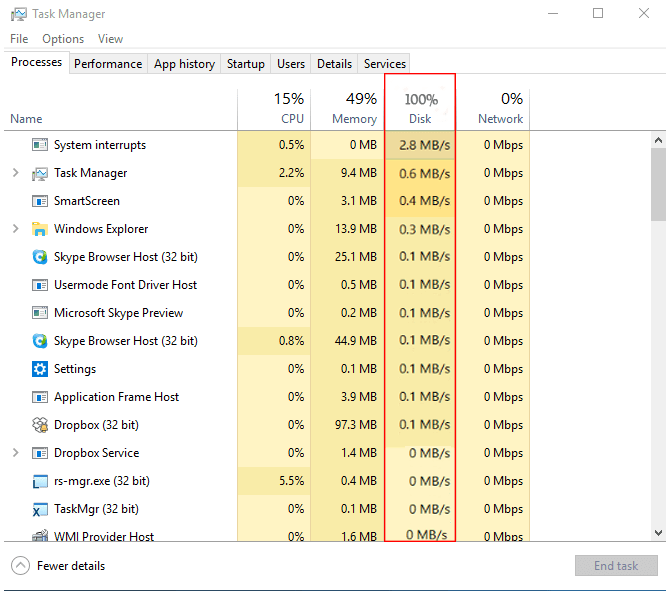Sort processes by the Name column
The image size is (666, 591).
tap(26, 119)
